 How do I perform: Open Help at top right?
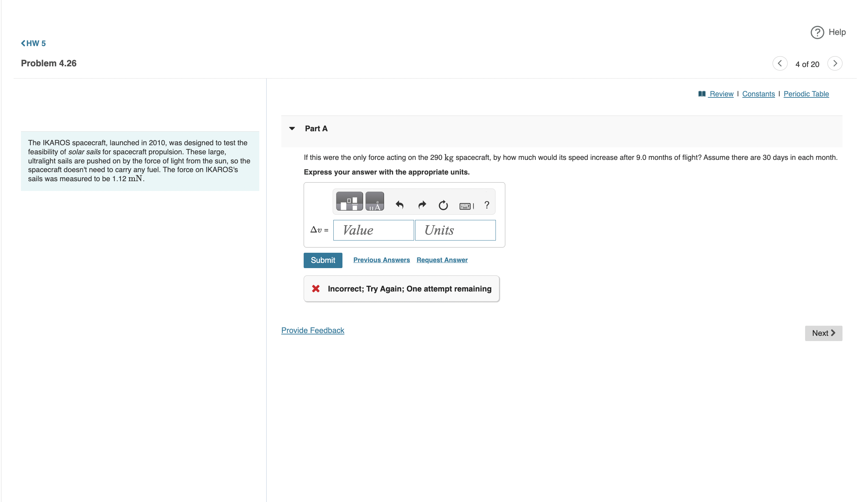828,32
